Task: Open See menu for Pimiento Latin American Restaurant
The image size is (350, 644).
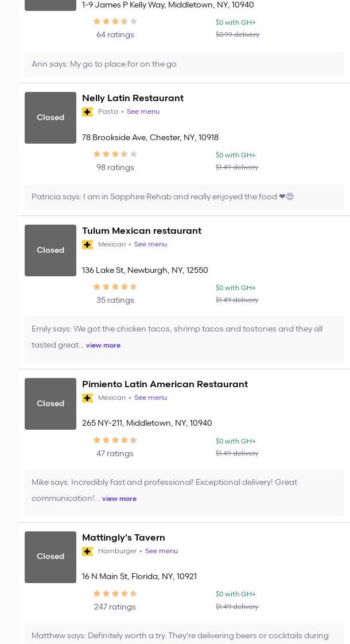Action: click(x=150, y=398)
